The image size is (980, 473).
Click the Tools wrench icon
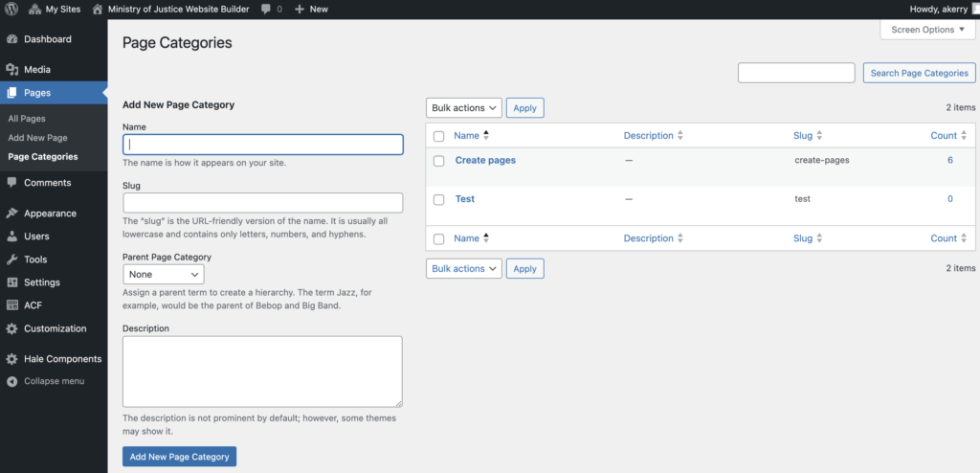(11, 259)
